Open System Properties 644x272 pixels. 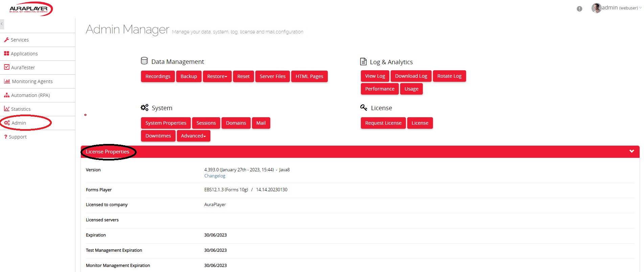click(x=166, y=123)
